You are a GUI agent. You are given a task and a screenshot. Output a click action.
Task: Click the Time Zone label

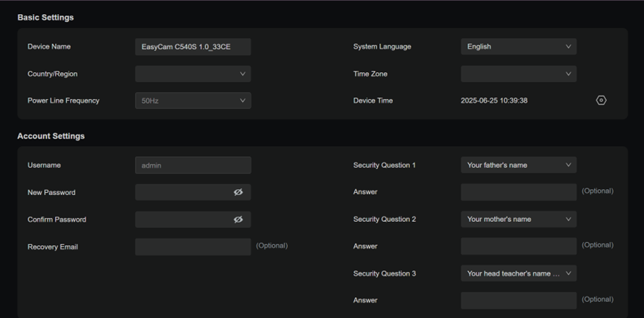370,74
